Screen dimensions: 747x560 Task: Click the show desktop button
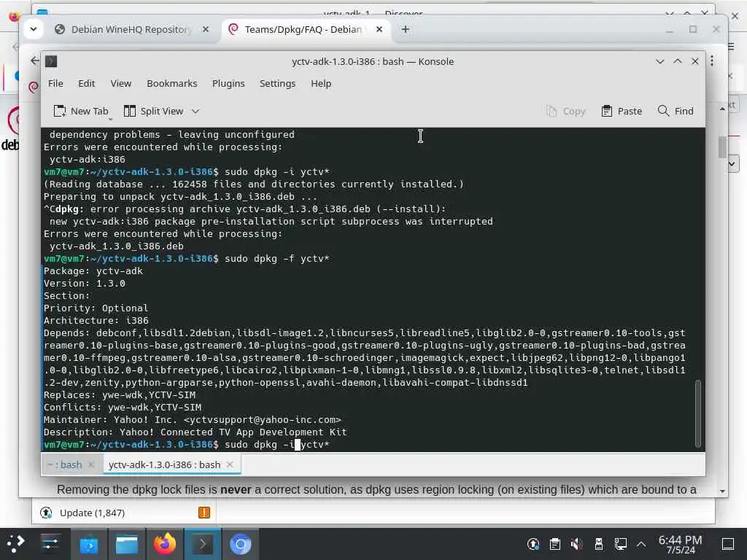[x=727, y=544]
